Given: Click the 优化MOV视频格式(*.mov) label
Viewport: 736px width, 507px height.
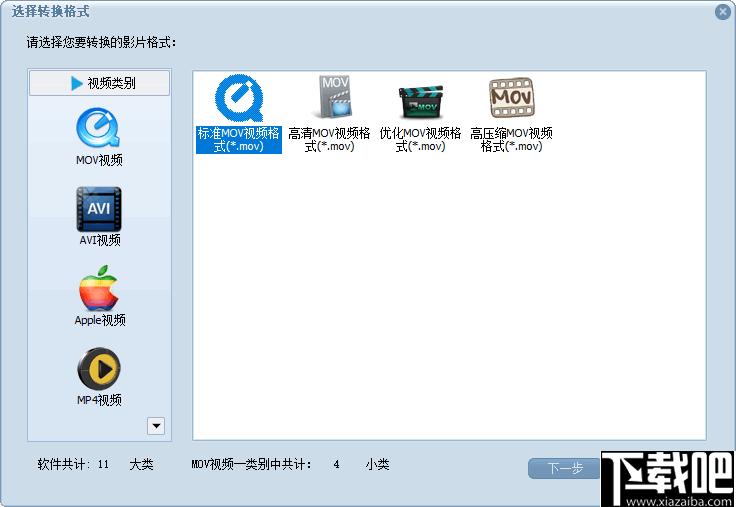Looking at the screenshot, I should 420,139.
